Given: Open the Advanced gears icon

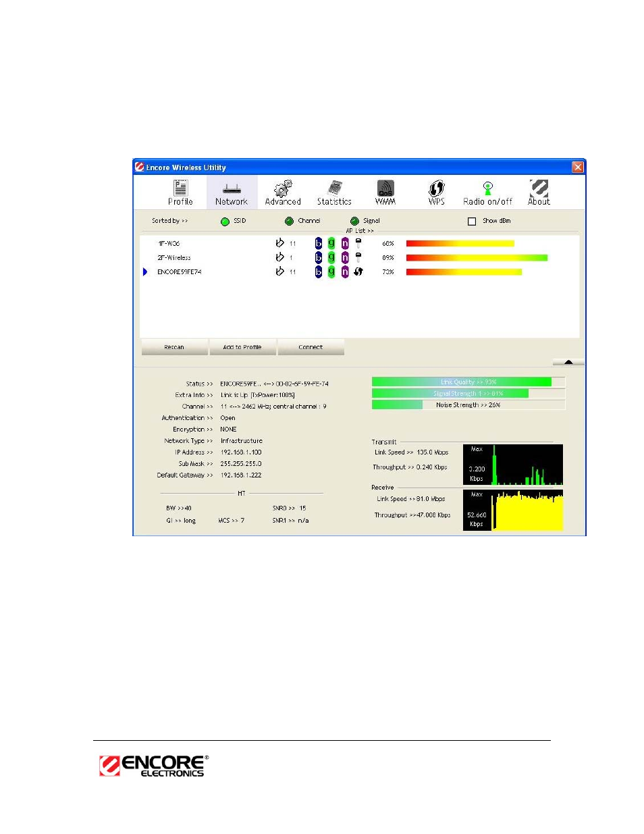Looking at the screenshot, I should coord(283,192).
